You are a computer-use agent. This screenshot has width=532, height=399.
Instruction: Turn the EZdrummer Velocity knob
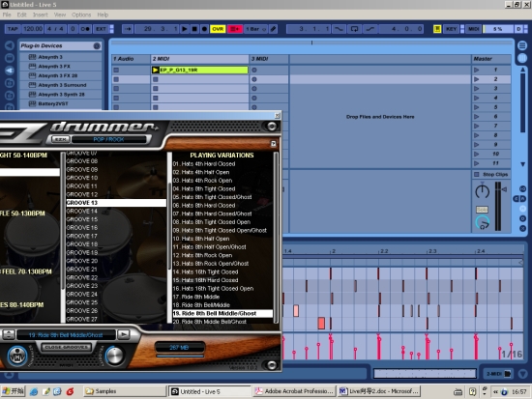coord(115,355)
